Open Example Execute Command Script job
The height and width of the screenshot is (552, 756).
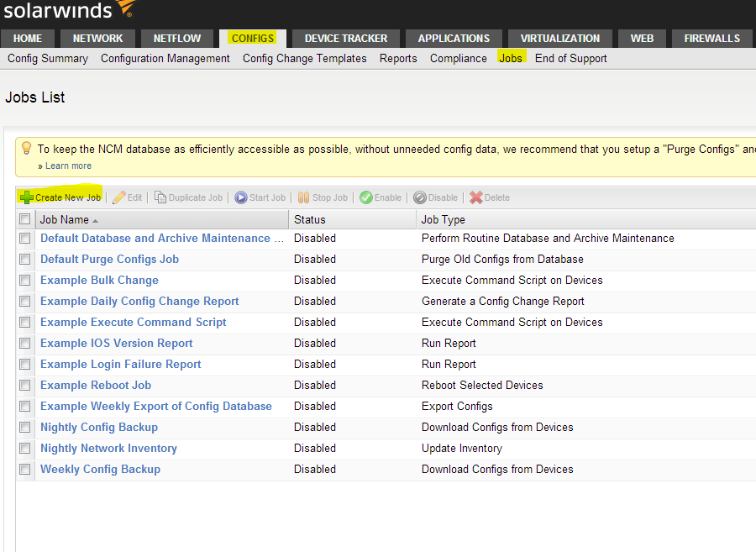pos(133,322)
